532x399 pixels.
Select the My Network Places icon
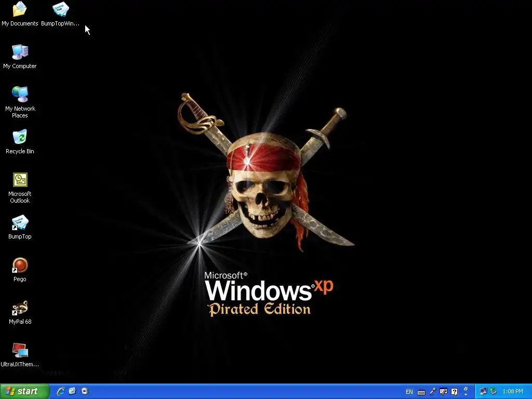click(20, 102)
